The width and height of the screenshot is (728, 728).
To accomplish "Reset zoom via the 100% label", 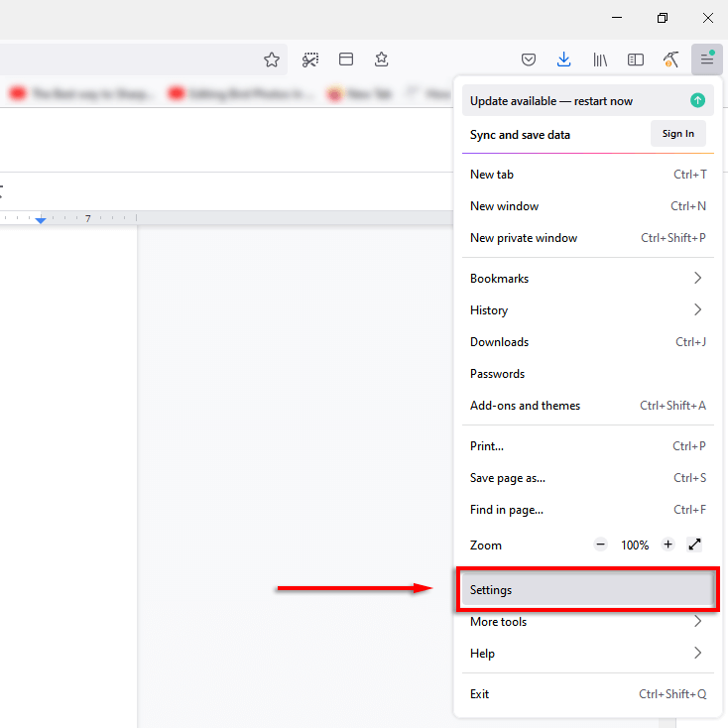I will (x=635, y=545).
